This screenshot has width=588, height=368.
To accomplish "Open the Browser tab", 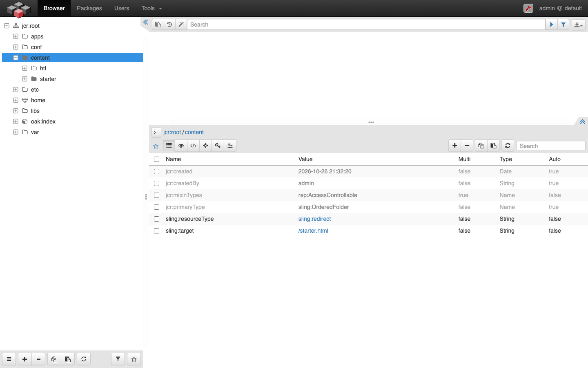I will (54, 8).
